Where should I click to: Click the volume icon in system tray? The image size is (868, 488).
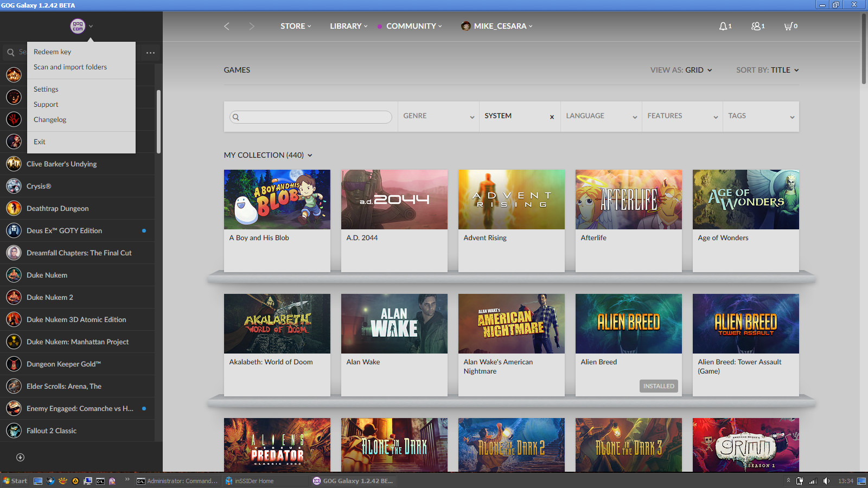pos(826,481)
